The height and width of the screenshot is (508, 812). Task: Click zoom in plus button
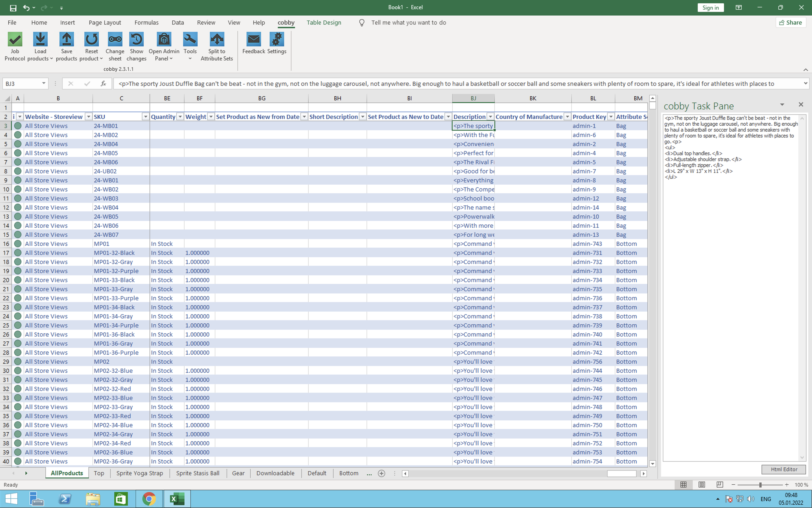(787, 485)
